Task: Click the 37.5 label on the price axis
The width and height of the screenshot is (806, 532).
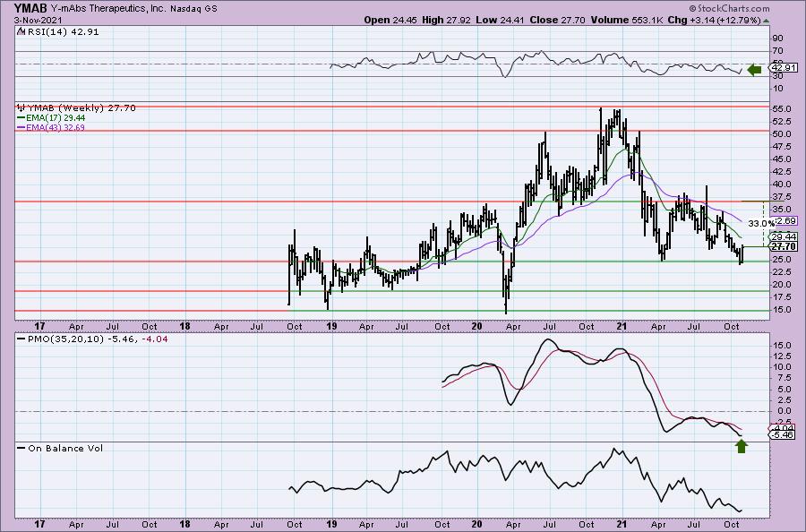Action: [x=780, y=197]
